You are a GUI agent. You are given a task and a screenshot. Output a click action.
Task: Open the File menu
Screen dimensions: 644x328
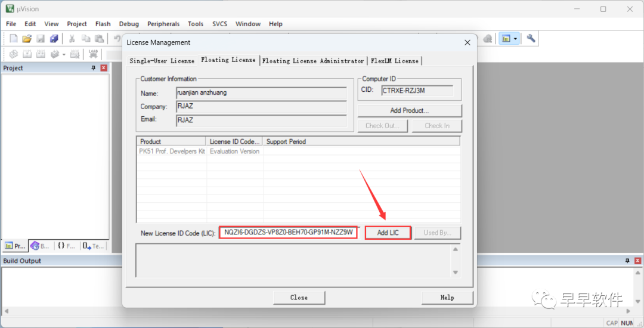click(x=11, y=24)
